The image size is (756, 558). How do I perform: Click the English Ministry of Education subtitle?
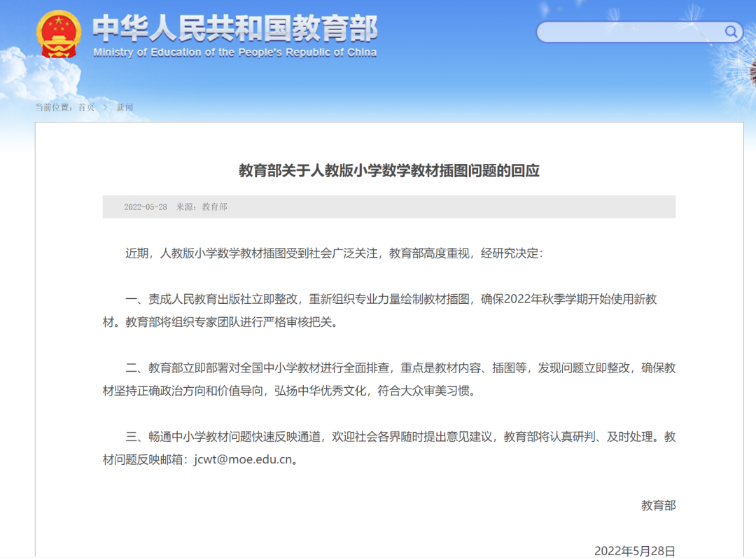[x=235, y=53]
